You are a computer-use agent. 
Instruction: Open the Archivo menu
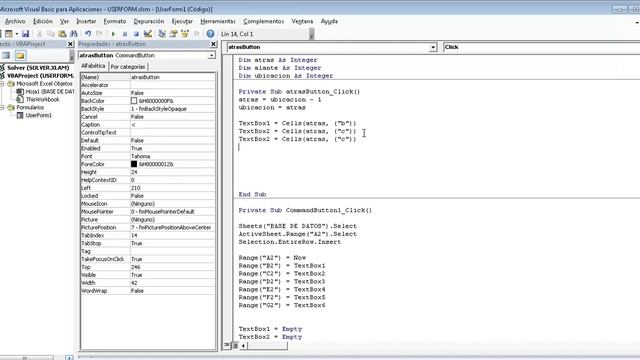click(x=15, y=21)
